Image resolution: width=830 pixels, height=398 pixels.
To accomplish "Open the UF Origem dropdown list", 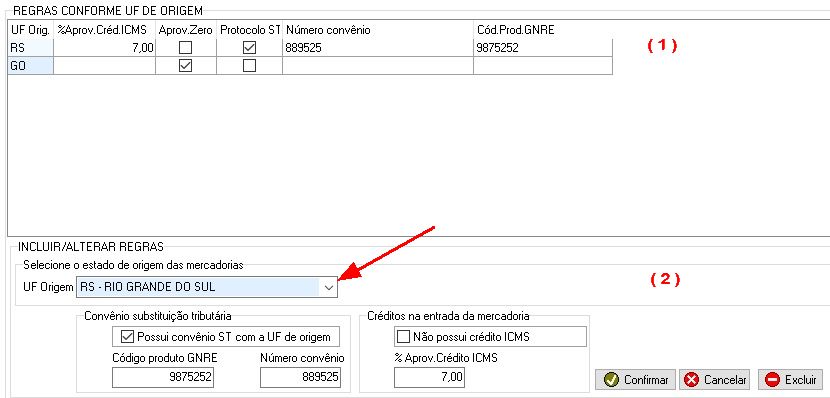I will [329, 287].
